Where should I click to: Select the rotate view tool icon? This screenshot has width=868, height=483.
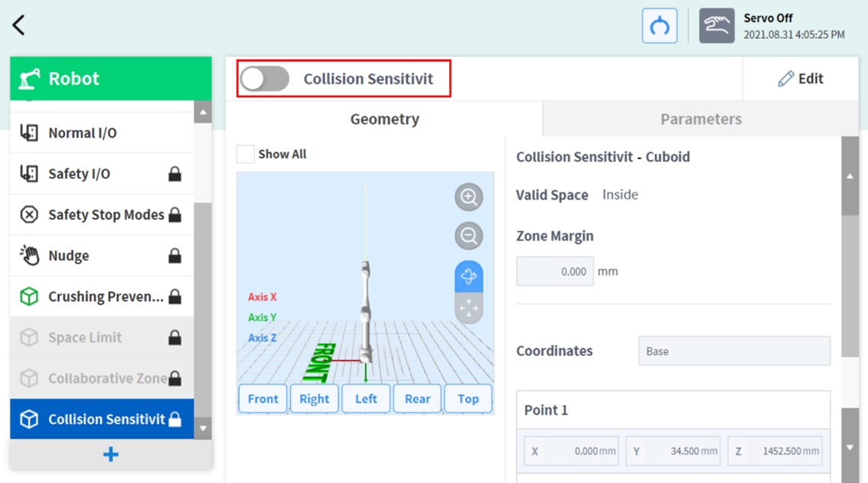(468, 276)
